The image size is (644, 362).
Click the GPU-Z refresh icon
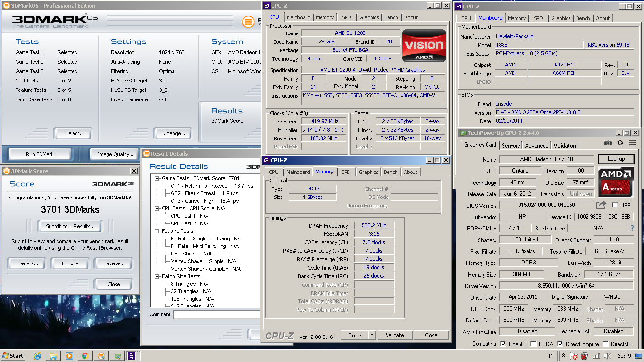pos(620,143)
